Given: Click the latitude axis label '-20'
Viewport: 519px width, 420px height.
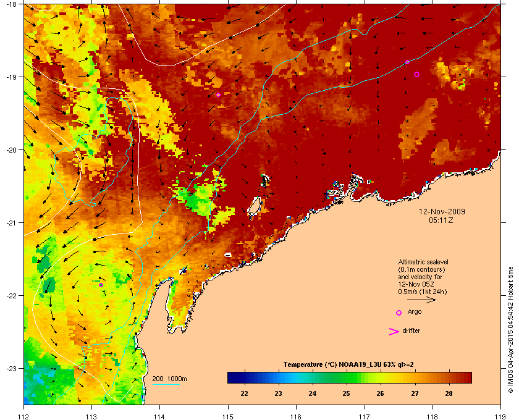Looking at the screenshot, I should coord(12,150).
